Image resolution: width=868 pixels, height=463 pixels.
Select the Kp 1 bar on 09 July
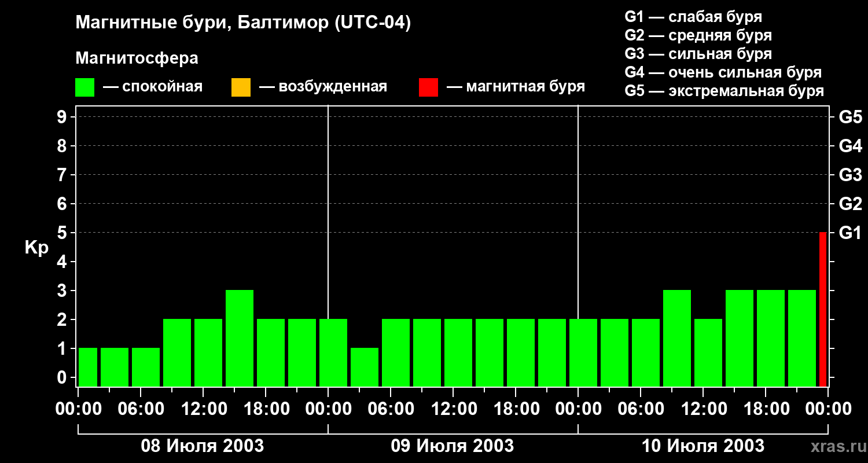click(365, 367)
